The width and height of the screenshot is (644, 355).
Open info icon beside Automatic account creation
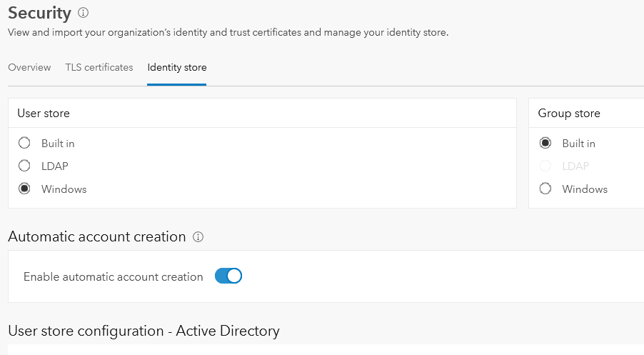(x=198, y=237)
